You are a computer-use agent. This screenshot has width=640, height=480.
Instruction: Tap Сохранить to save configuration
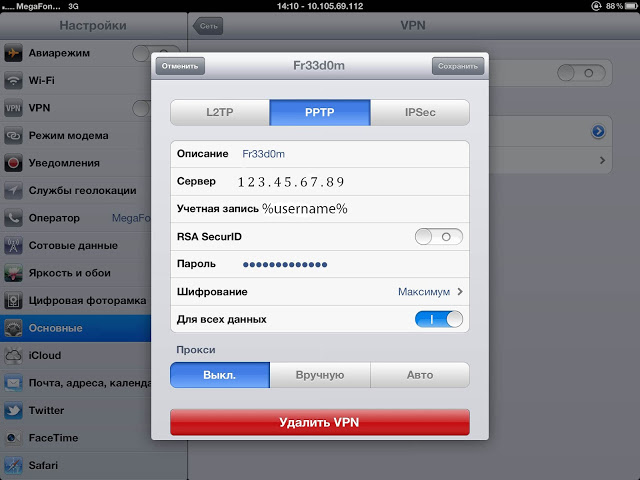[x=457, y=66]
